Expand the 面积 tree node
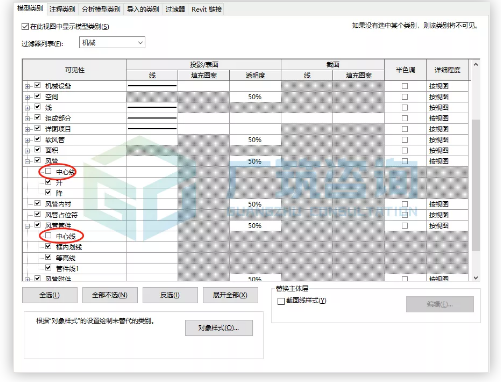 (27, 150)
